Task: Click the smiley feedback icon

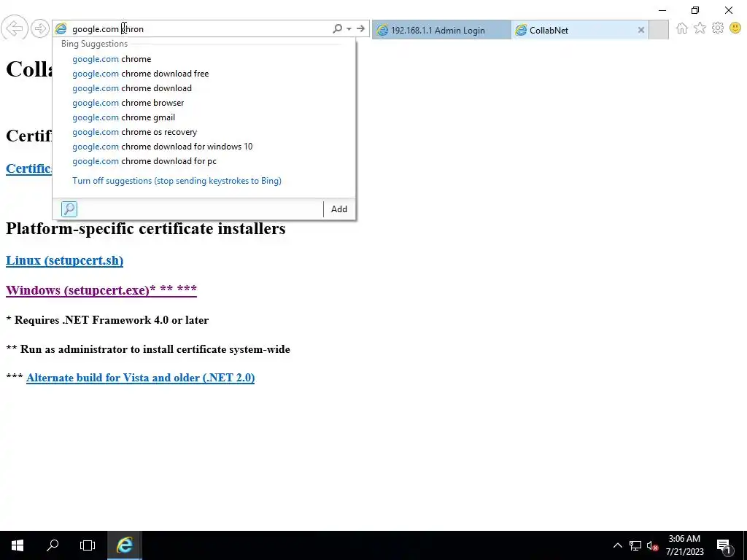Action: tap(735, 28)
